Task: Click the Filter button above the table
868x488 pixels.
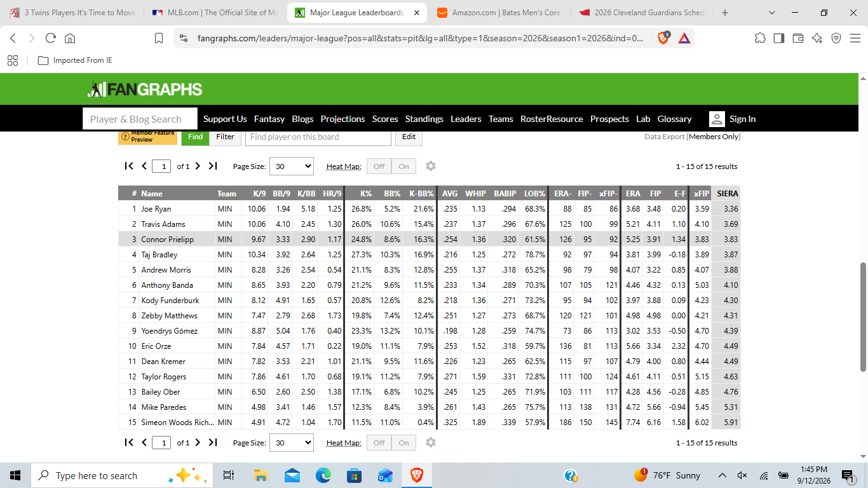Action: [225, 137]
